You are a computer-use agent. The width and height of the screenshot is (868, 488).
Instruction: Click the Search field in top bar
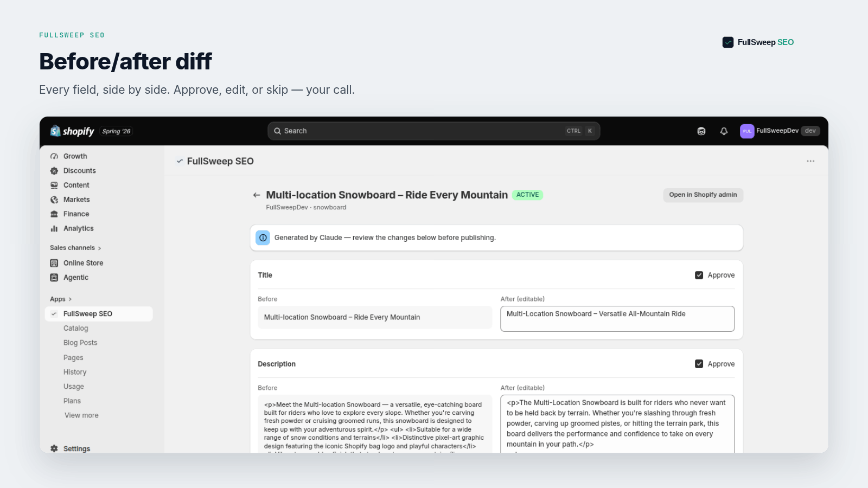433,131
